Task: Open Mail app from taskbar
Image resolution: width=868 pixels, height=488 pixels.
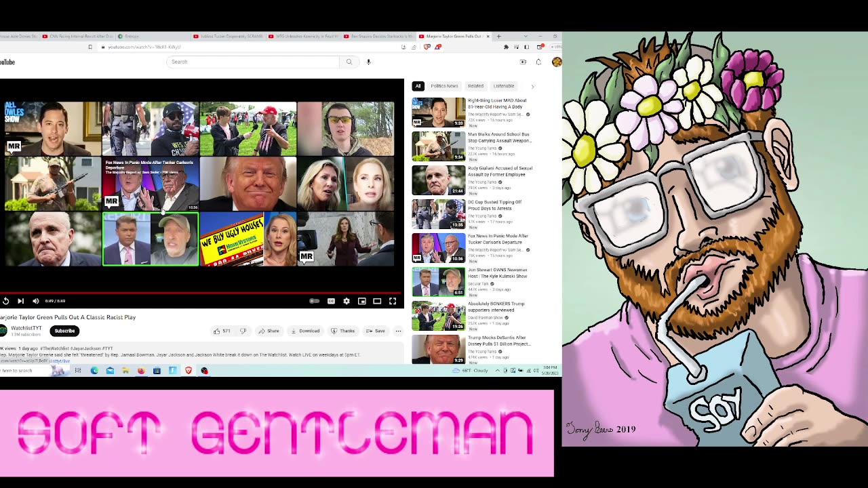Action: (x=110, y=371)
